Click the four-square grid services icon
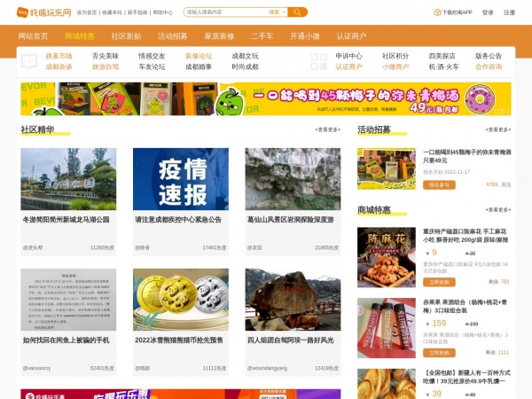Viewport: 532px width, 399px height. (319, 61)
